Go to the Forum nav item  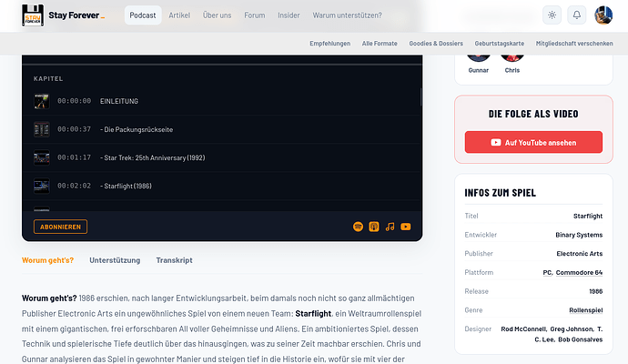(x=255, y=15)
